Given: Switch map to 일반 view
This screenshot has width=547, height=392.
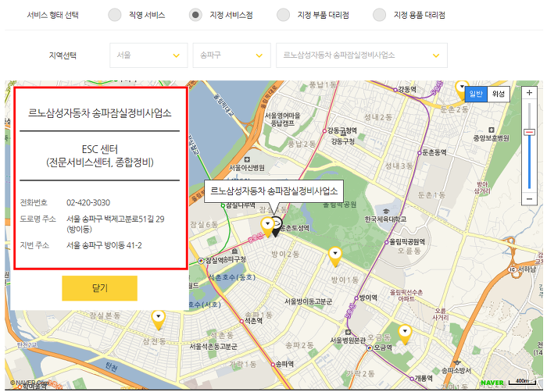Looking at the screenshot, I should (476, 94).
